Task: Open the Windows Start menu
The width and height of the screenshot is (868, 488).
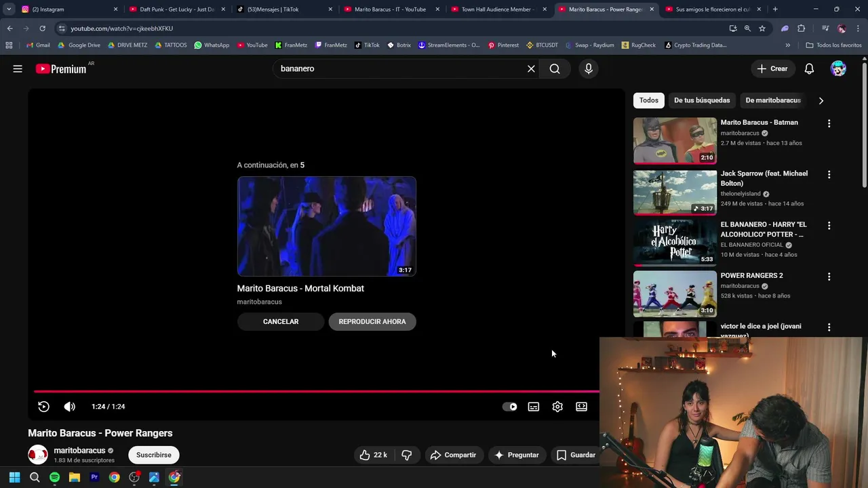Action: click(x=14, y=477)
